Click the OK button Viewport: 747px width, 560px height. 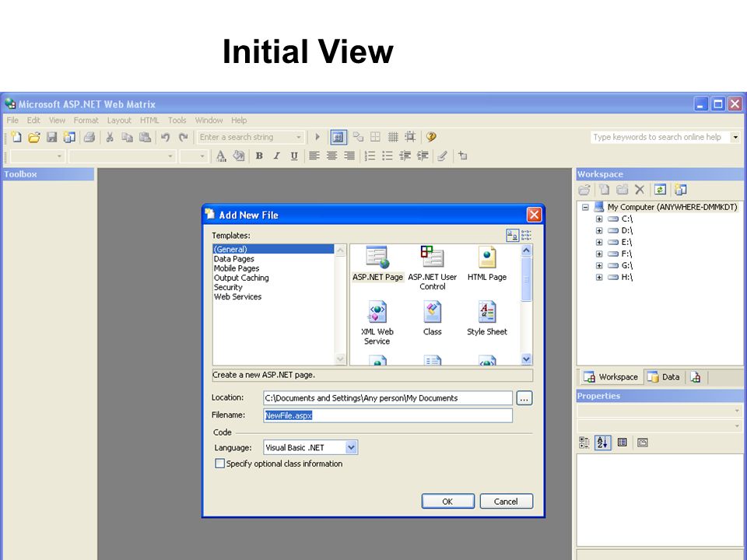[x=448, y=502]
